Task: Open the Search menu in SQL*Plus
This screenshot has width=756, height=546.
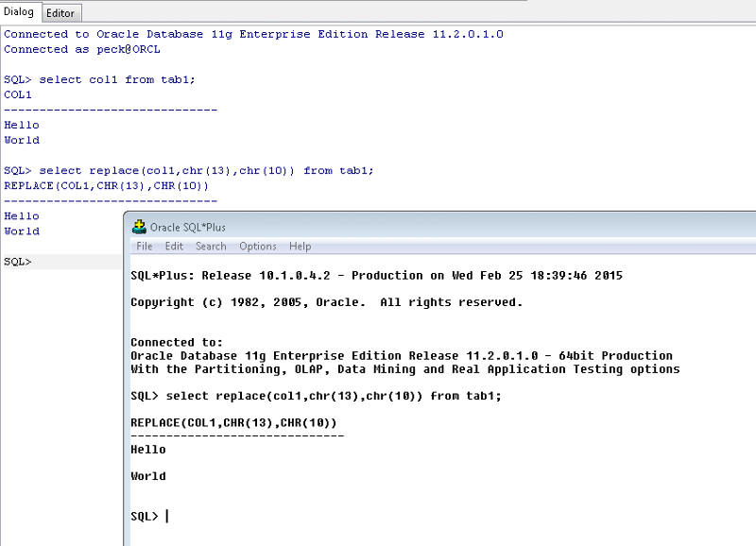Action: [210, 246]
